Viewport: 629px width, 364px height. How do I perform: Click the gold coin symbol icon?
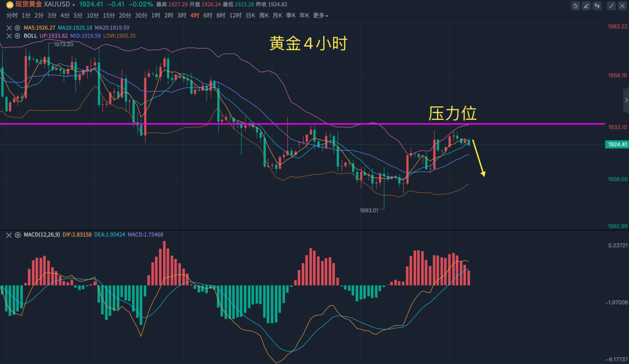(9, 4)
